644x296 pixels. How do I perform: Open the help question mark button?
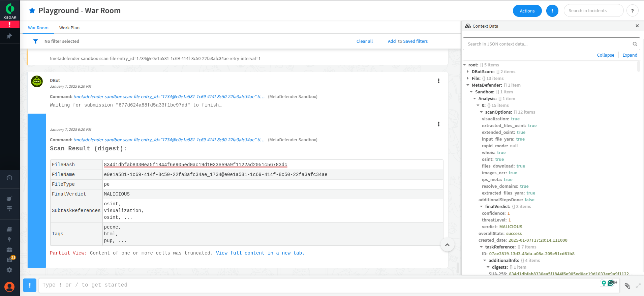coord(632,11)
